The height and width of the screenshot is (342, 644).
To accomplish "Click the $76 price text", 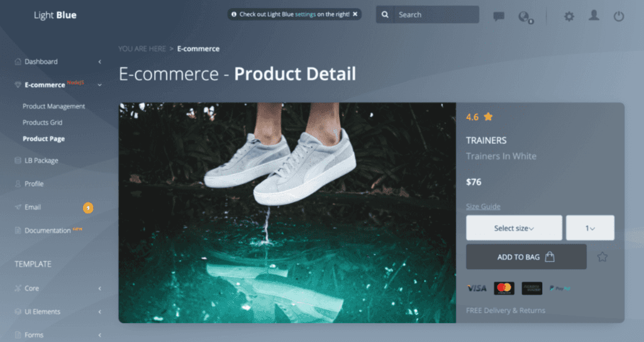I will [x=474, y=182].
